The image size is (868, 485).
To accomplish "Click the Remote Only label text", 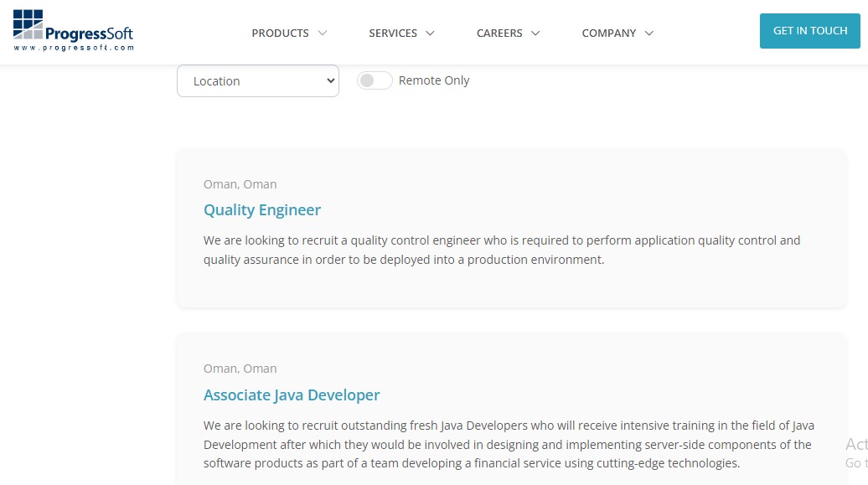I will (x=434, y=80).
